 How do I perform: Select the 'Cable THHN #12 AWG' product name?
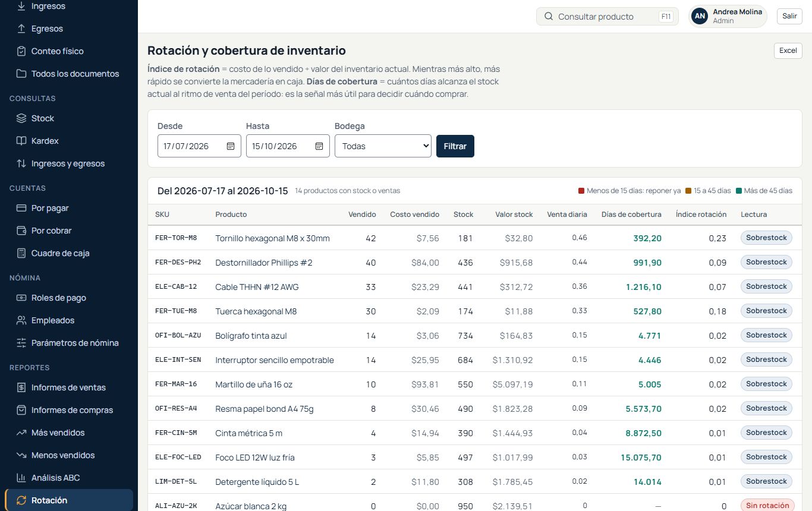(257, 287)
